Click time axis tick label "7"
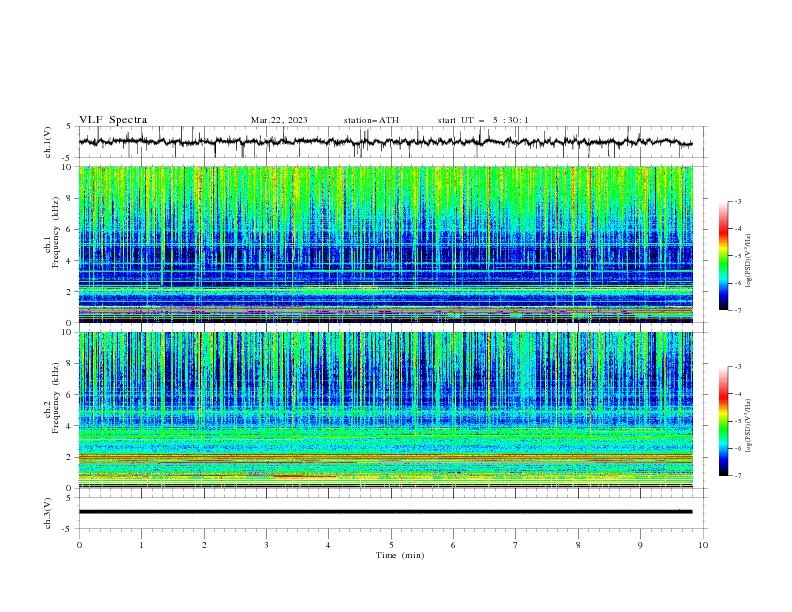 pos(516,545)
